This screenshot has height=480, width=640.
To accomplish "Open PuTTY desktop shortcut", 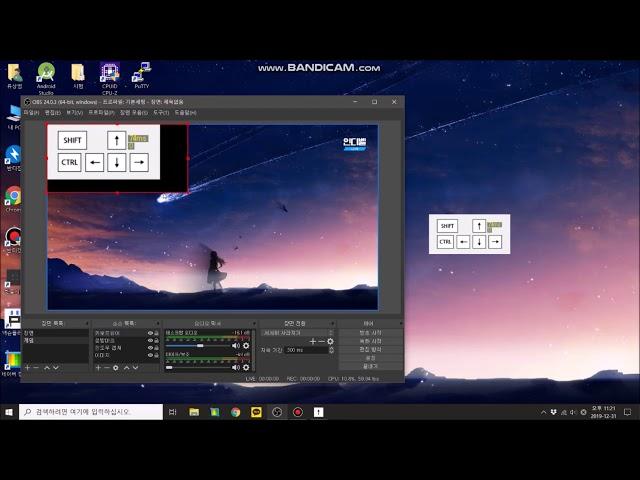I will pyautogui.click(x=142, y=76).
